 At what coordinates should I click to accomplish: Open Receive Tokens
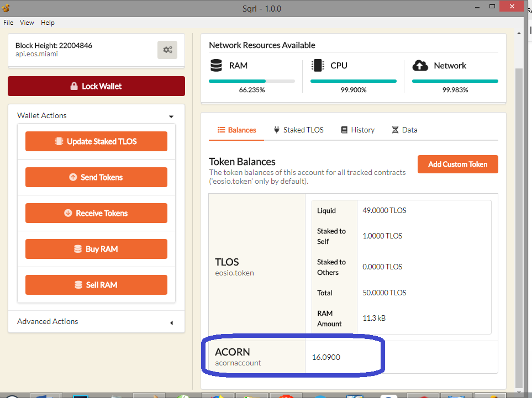96,213
